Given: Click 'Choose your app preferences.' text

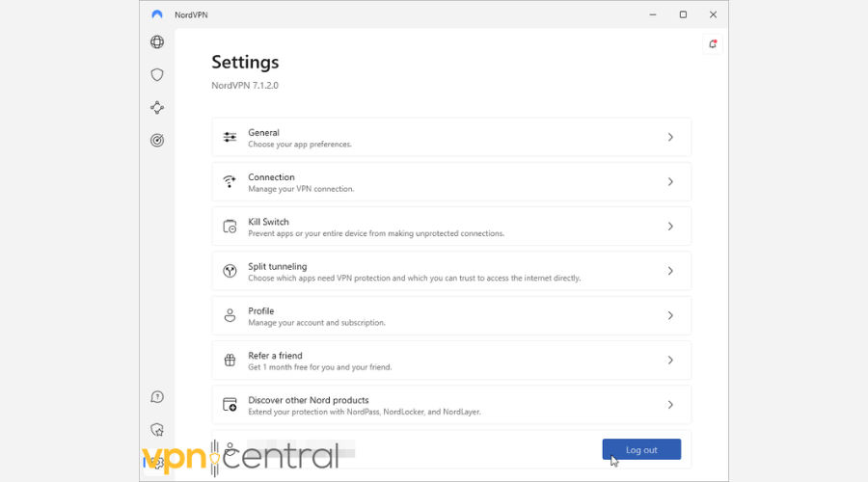Looking at the screenshot, I should click(300, 145).
